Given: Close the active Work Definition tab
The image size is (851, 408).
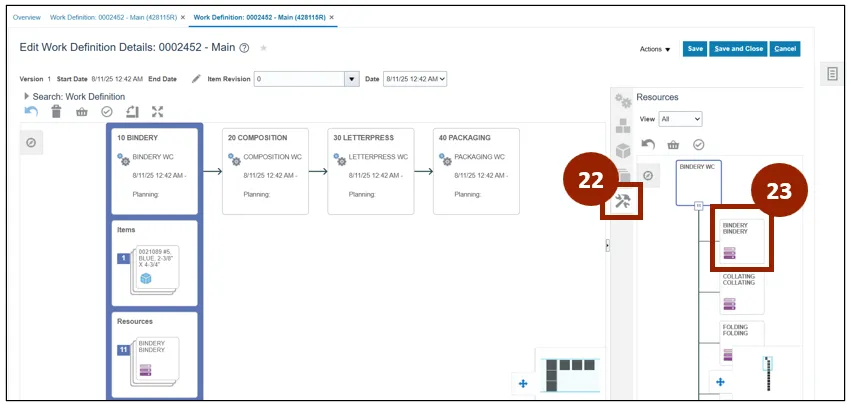Looking at the screenshot, I should pyautogui.click(x=332, y=17).
